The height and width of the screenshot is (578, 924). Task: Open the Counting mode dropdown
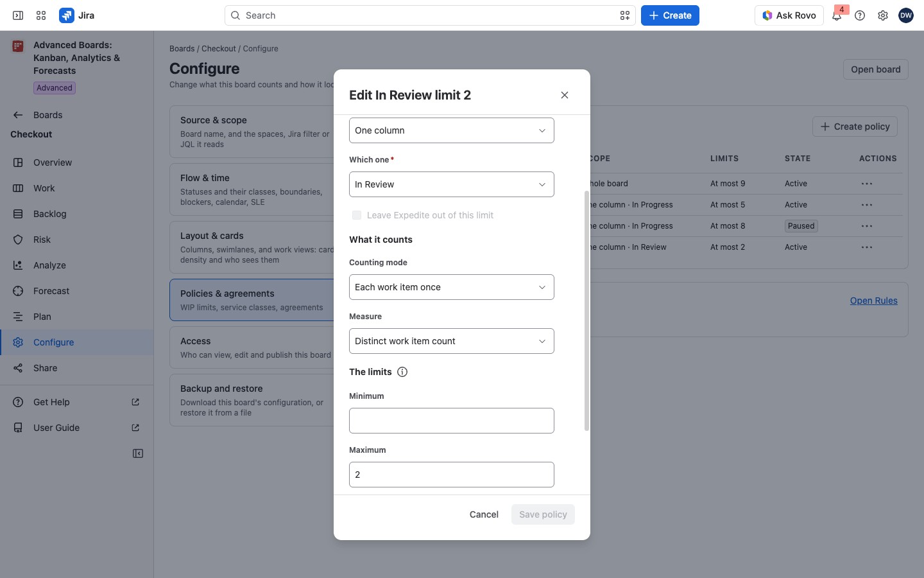(452, 287)
